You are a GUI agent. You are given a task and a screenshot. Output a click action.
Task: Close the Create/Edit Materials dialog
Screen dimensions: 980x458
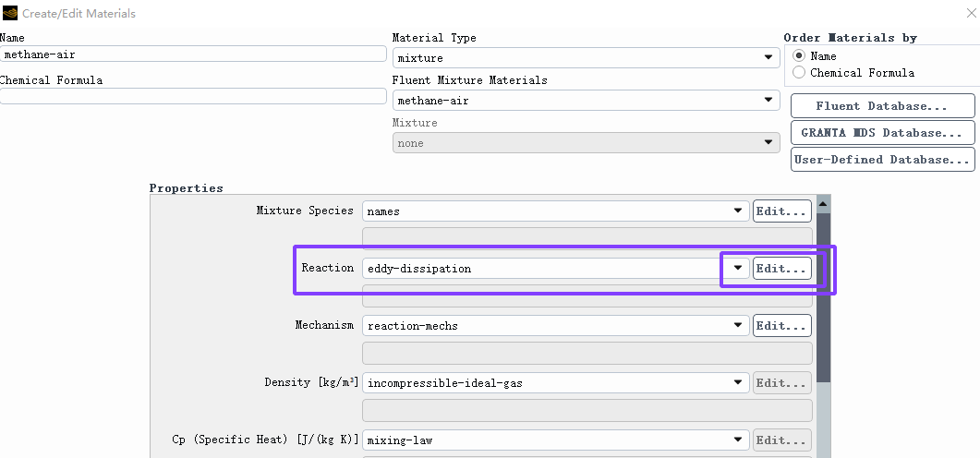click(972, 13)
